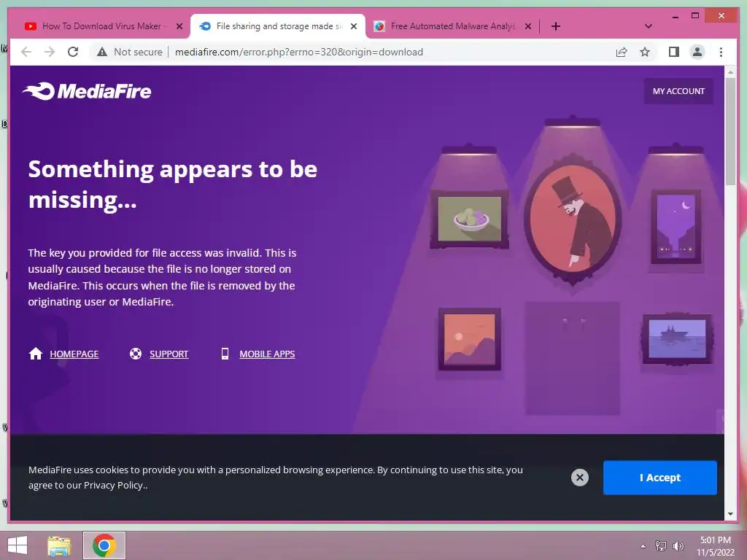Click the night moon city painting
Screen dimensions: 747x560
676,227
